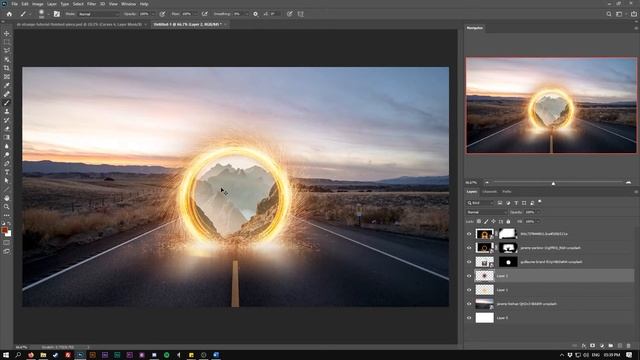Open the layer filter Kind dropdown
Viewport: 640px width, 360px height.
click(480, 203)
